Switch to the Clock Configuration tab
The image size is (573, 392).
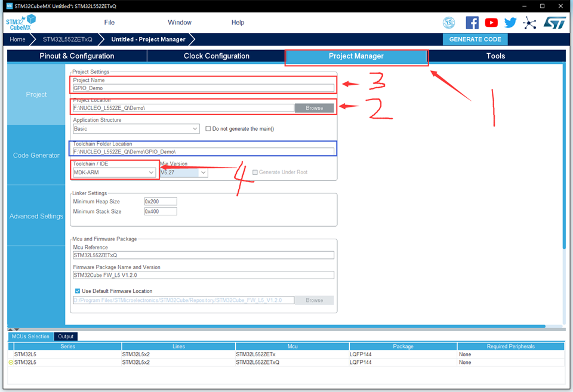[x=216, y=56]
